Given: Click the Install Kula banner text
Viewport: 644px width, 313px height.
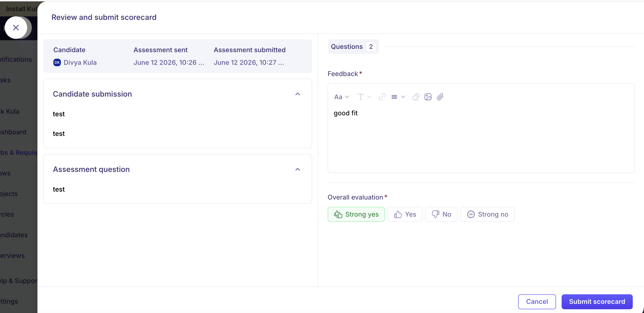Looking at the screenshot, I should pos(22,9).
